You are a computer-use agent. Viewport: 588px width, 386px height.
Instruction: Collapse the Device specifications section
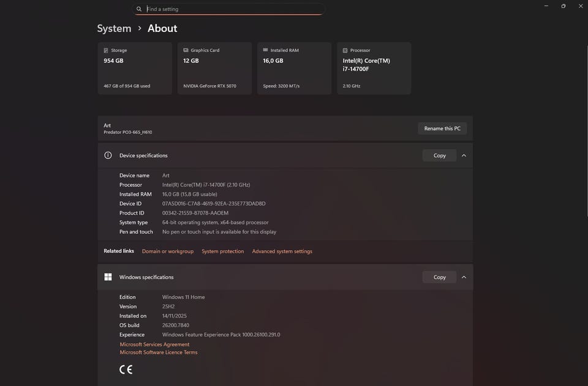click(464, 155)
